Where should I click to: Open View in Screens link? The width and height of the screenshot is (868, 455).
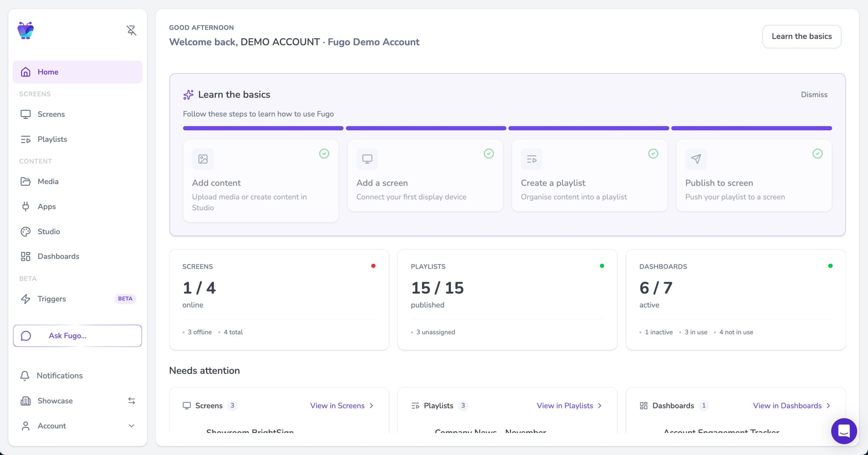(341, 406)
